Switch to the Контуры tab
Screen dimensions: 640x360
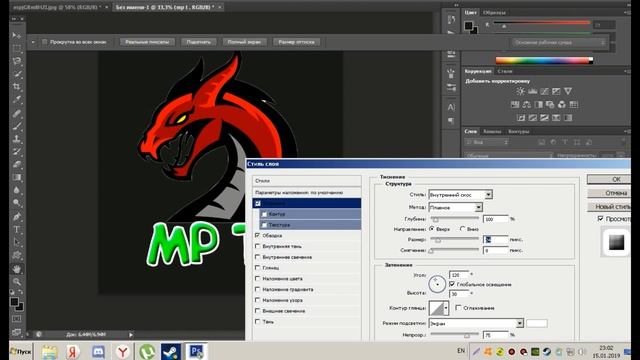tap(518, 131)
